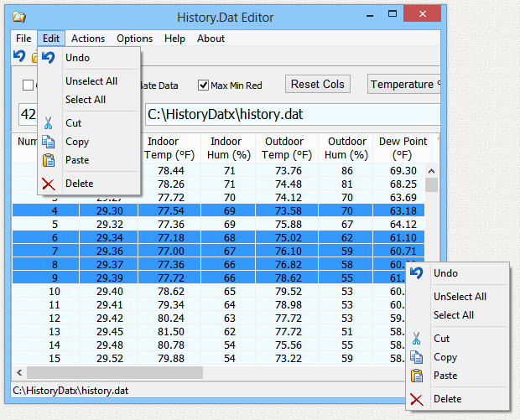Viewport: 520px width, 420px height.
Task: Click the Undo icon in the context menu
Action: [417, 272]
